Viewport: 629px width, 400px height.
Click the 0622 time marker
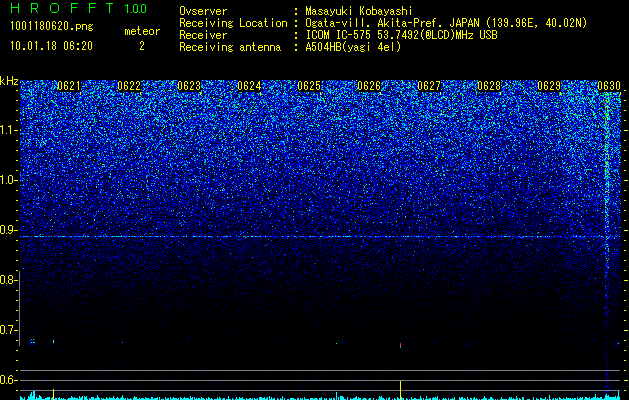[x=129, y=86]
